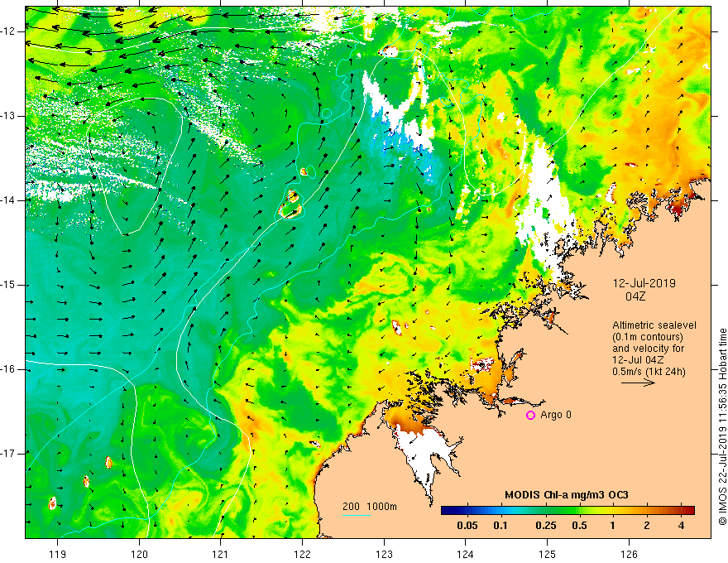The width and height of the screenshot is (728, 563).
Task: Click the 'and velocity for' legend line
Action: point(648,349)
